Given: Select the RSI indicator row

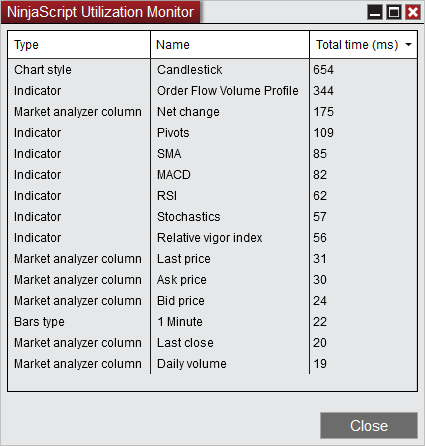Looking at the screenshot, I should 212,196.
